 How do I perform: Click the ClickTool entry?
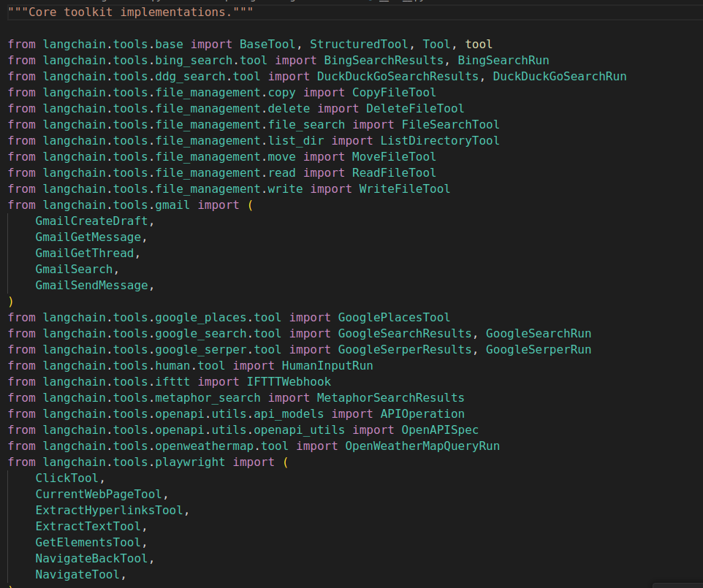[x=67, y=478]
